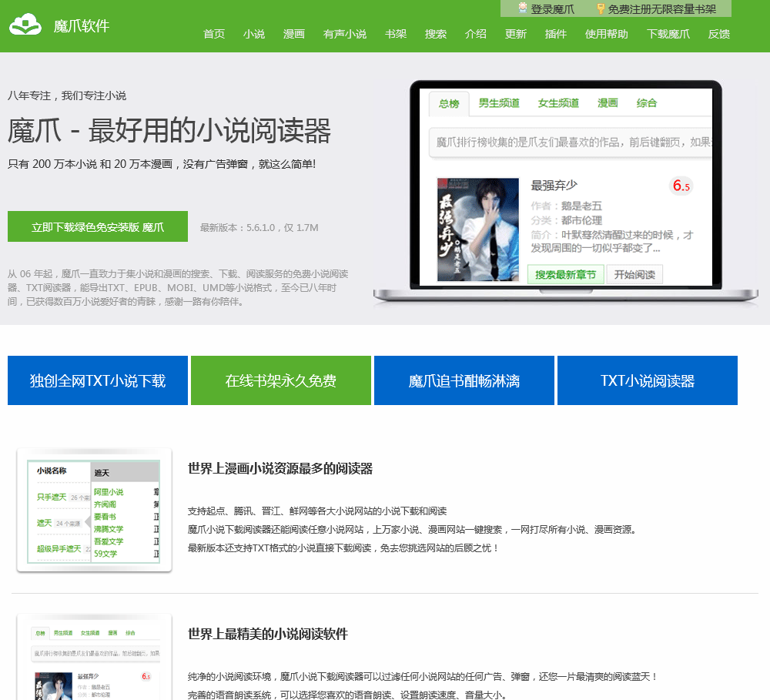Viewport: 770px width, 700px height.
Task: Open the 书架 navigation item
Action: tap(396, 34)
